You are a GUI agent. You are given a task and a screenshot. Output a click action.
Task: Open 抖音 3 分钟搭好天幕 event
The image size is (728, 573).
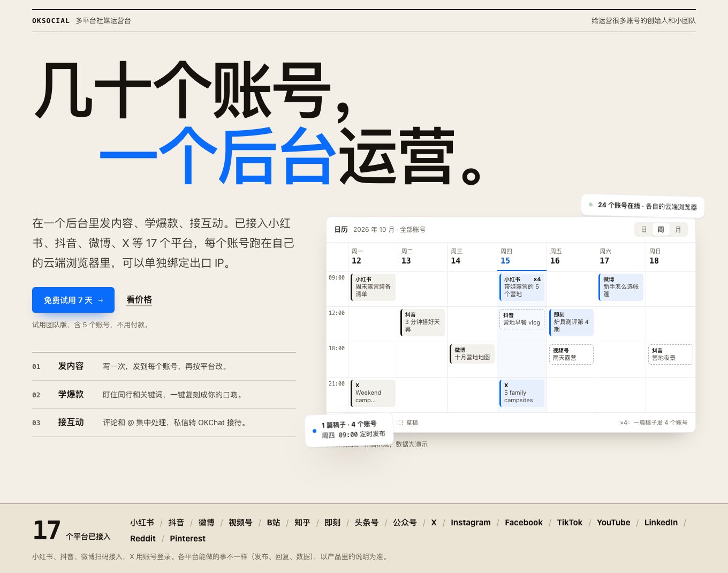coord(423,322)
